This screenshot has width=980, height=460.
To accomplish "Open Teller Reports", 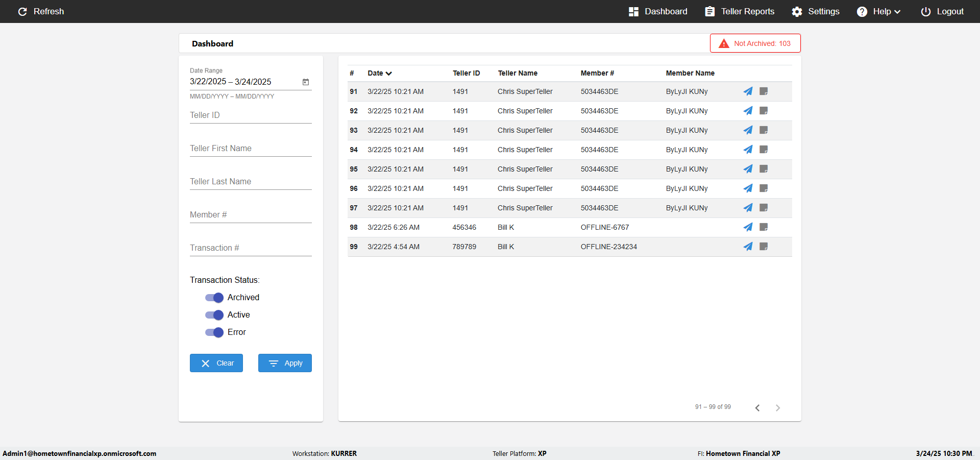I will pos(740,12).
